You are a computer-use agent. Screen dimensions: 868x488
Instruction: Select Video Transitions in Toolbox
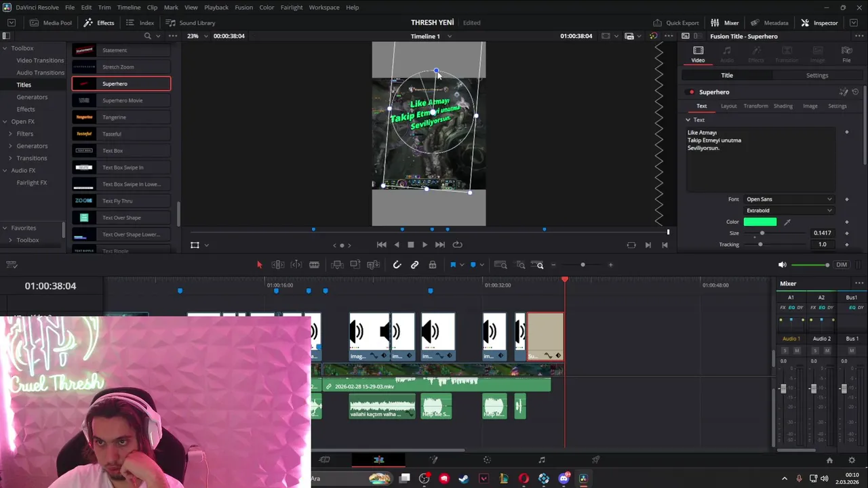tap(40, 60)
